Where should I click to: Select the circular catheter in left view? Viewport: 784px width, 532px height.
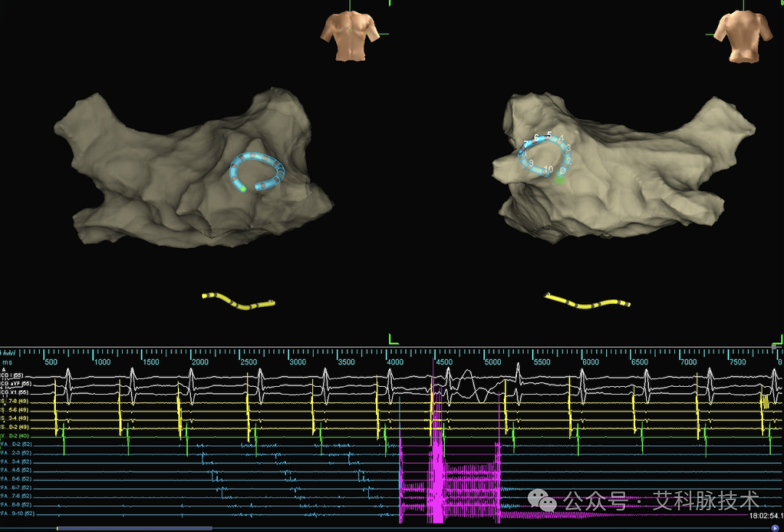click(256, 171)
